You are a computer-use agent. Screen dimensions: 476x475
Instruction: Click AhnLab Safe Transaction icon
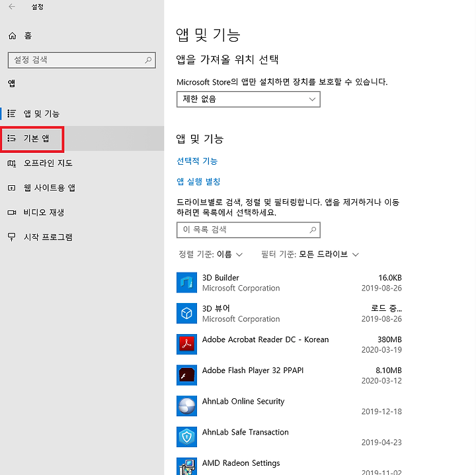(186, 437)
